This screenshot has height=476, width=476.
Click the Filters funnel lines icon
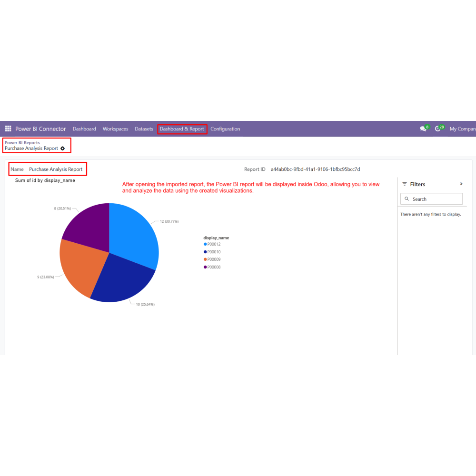[404, 184]
